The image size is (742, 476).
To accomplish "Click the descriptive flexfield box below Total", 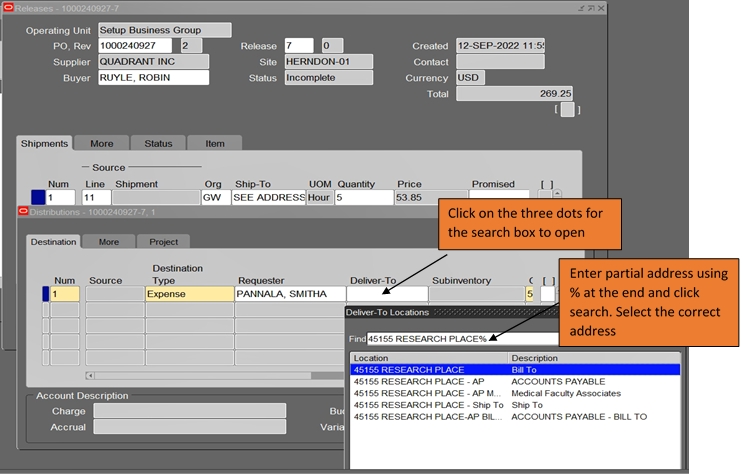I will 567,110.
